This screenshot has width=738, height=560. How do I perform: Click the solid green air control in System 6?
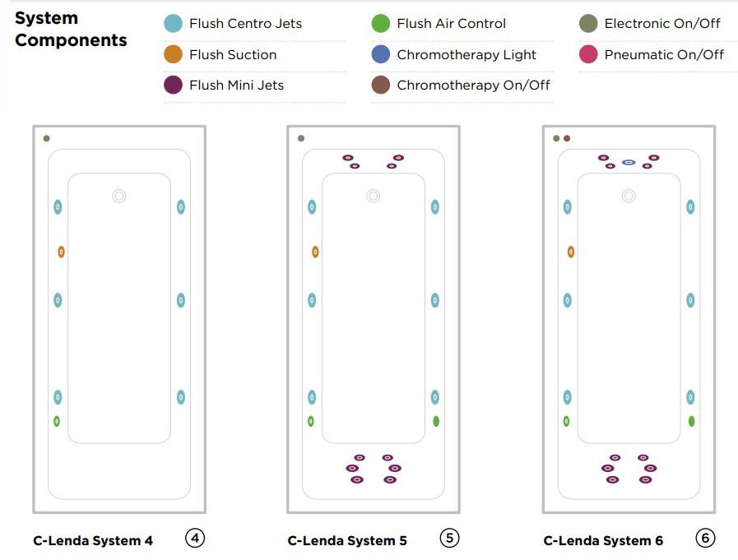coord(691,421)
